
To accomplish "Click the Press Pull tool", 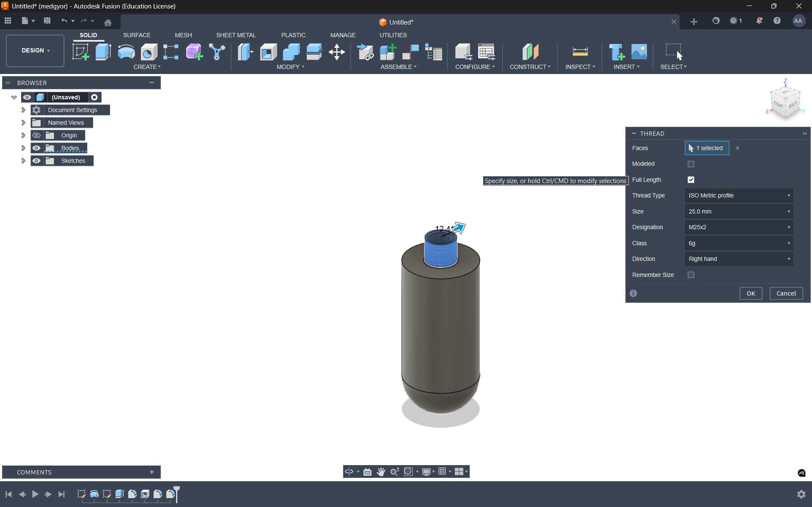I will pyautogui.click(x=245, y=52).
